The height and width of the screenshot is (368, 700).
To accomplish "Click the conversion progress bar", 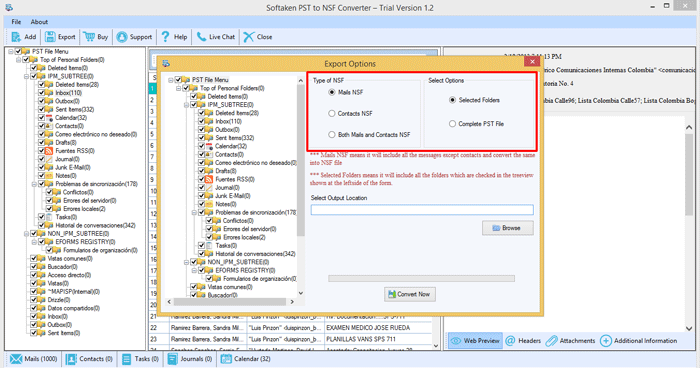I will coord(421,278).
